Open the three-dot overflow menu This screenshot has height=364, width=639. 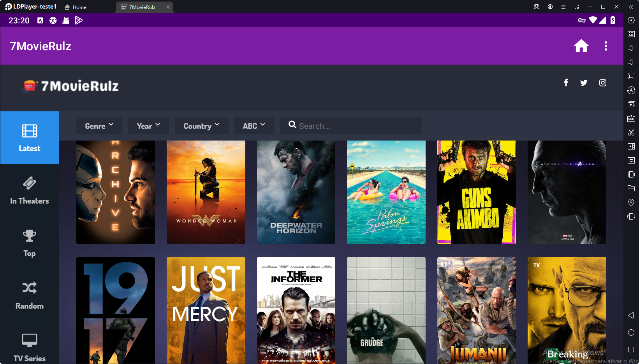tap(606, 46)
